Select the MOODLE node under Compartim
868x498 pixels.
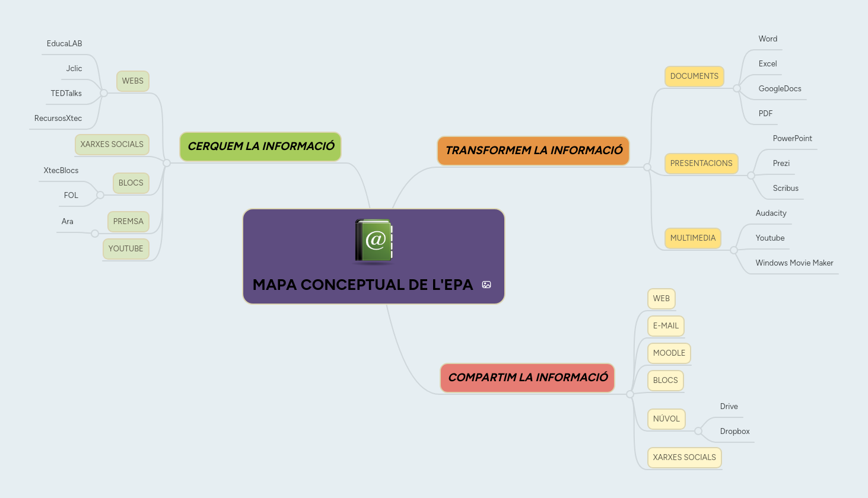click(x=669, y=353)
